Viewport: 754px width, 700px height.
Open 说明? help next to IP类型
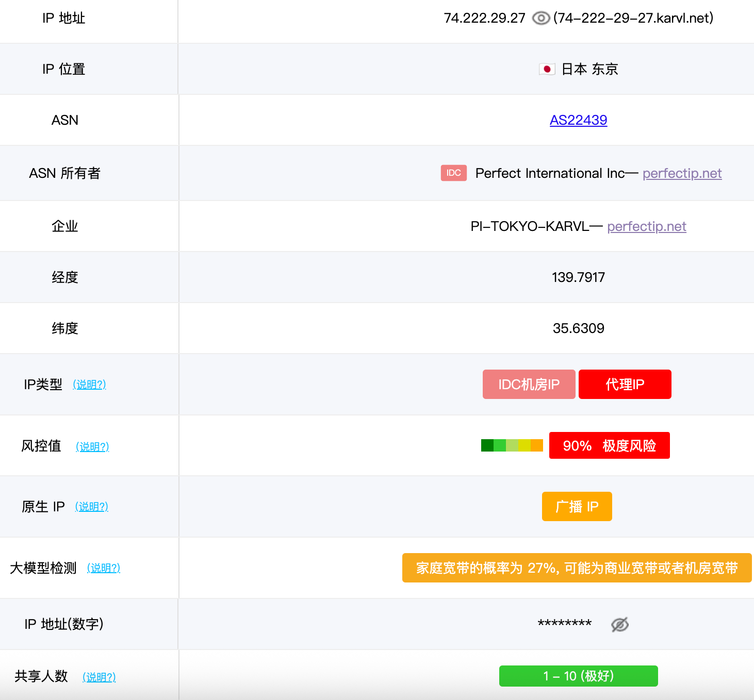89,385
